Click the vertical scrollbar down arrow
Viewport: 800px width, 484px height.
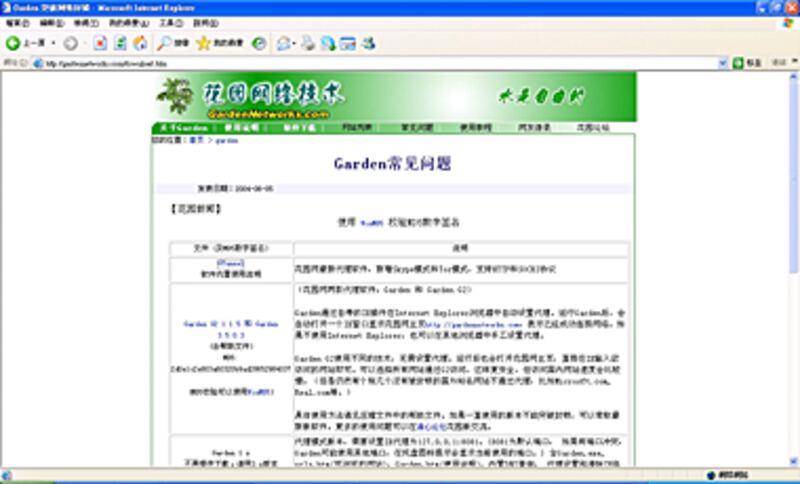point(793,462)
